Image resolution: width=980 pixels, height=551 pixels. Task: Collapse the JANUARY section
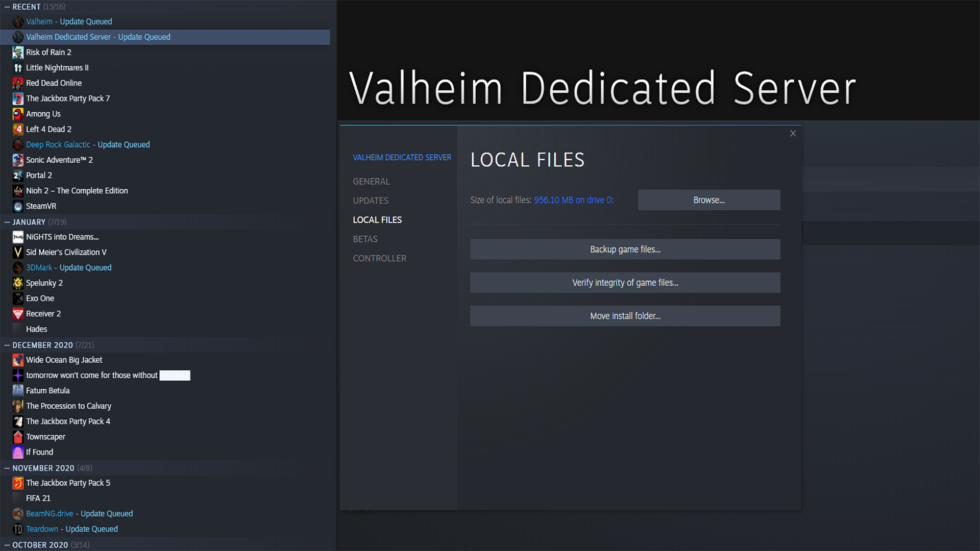tap(7, 222)
